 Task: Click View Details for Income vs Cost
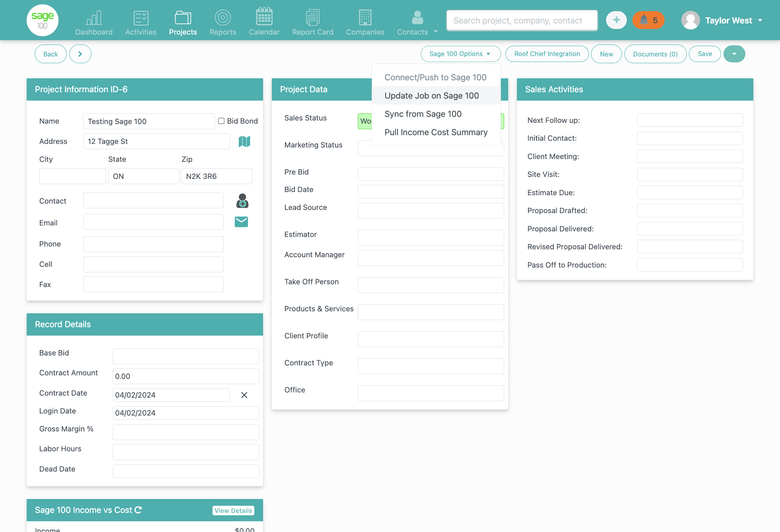(x=233, y=511)
